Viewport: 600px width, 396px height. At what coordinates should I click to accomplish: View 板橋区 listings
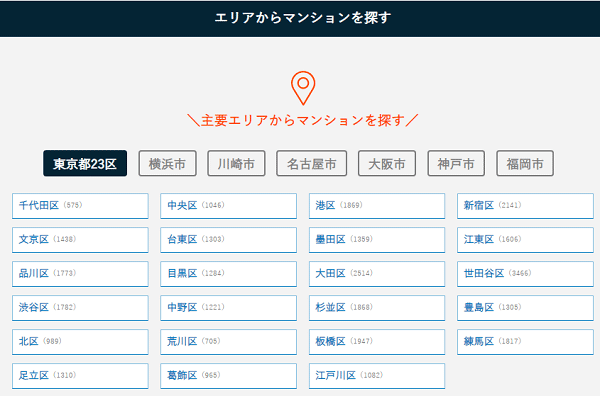tap(377, 342)
